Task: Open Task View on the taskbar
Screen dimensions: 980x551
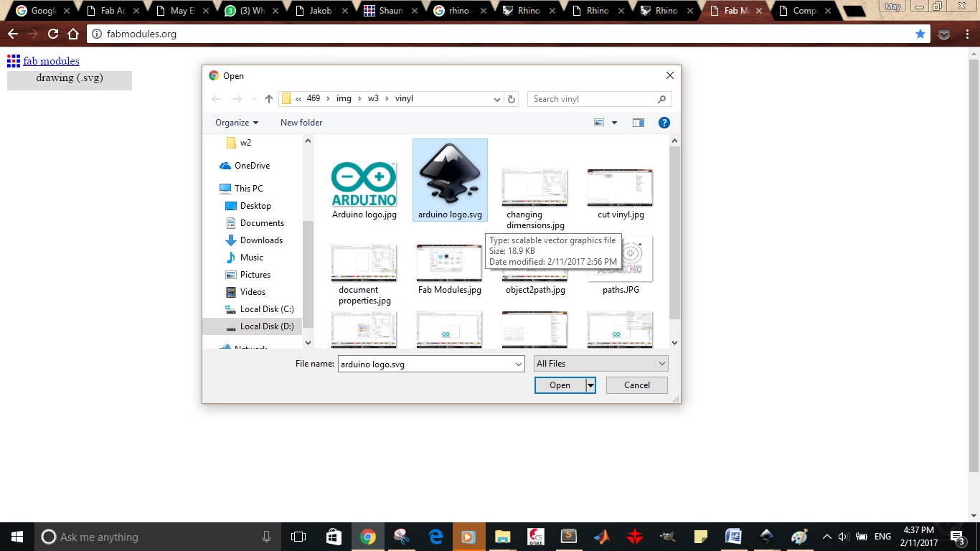Action: (x=298, y=537)
